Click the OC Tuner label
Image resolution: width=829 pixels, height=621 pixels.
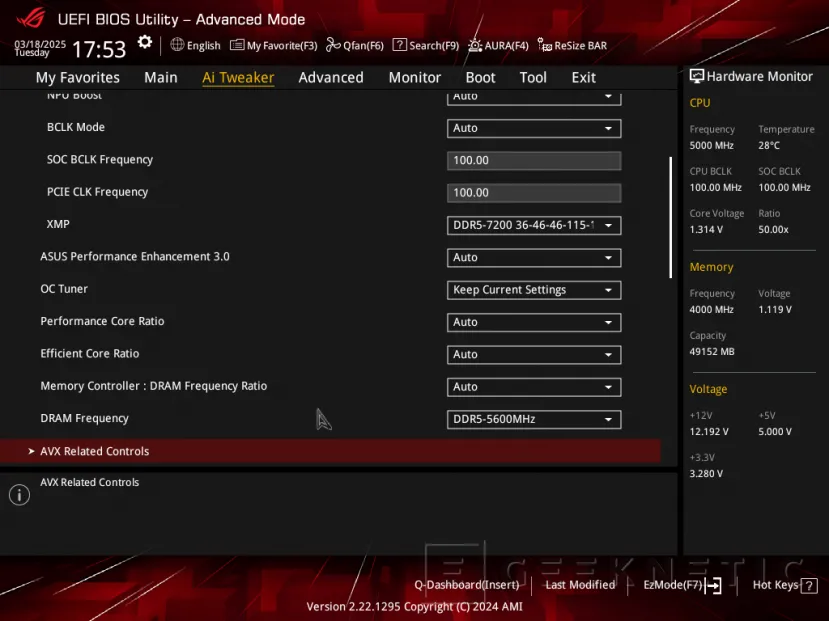coord(64,289)
